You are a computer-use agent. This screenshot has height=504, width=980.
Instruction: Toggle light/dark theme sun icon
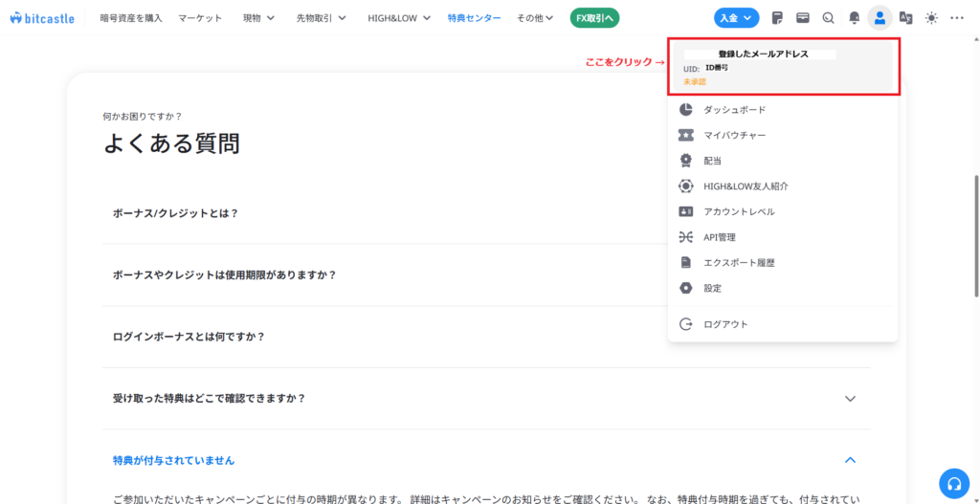click(931, 18)
